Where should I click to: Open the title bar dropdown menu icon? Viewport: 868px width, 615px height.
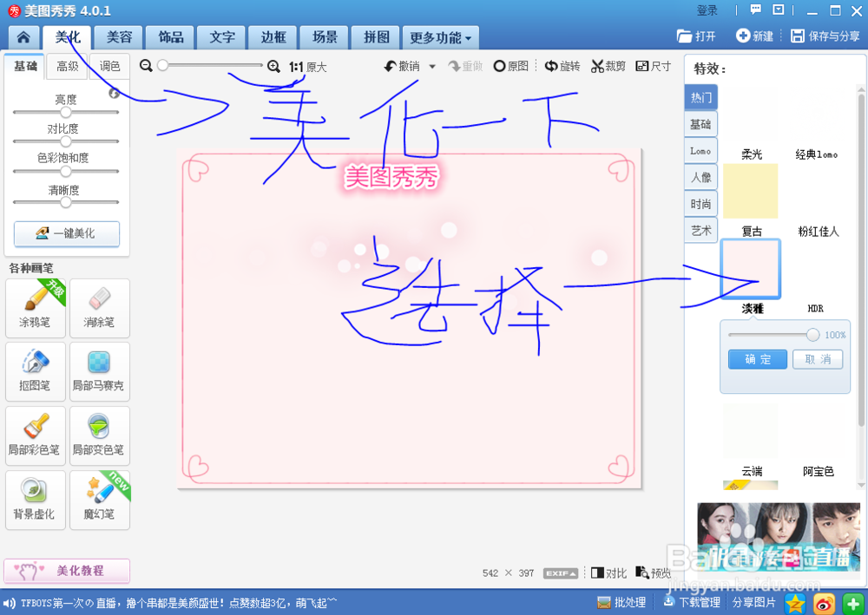click(x=779, y=10)
